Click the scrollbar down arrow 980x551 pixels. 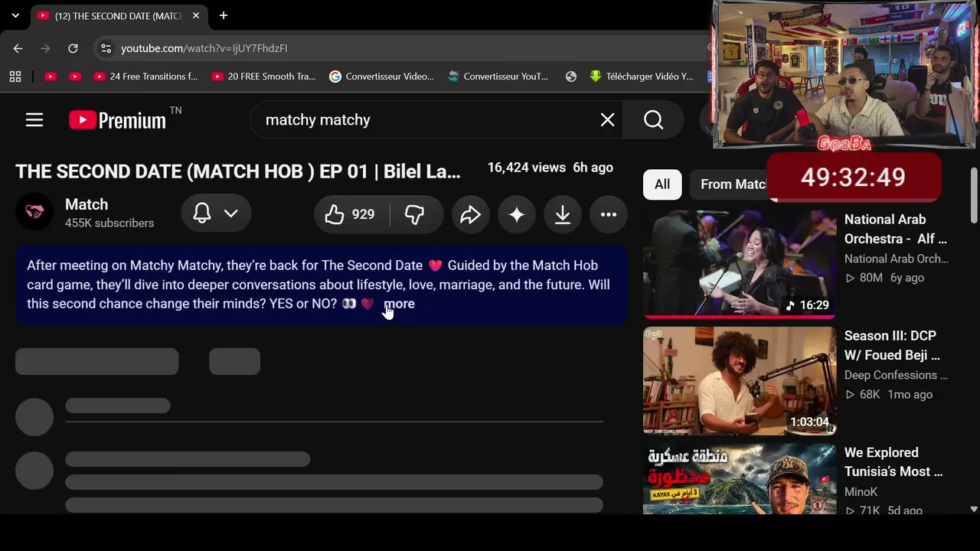974,509
